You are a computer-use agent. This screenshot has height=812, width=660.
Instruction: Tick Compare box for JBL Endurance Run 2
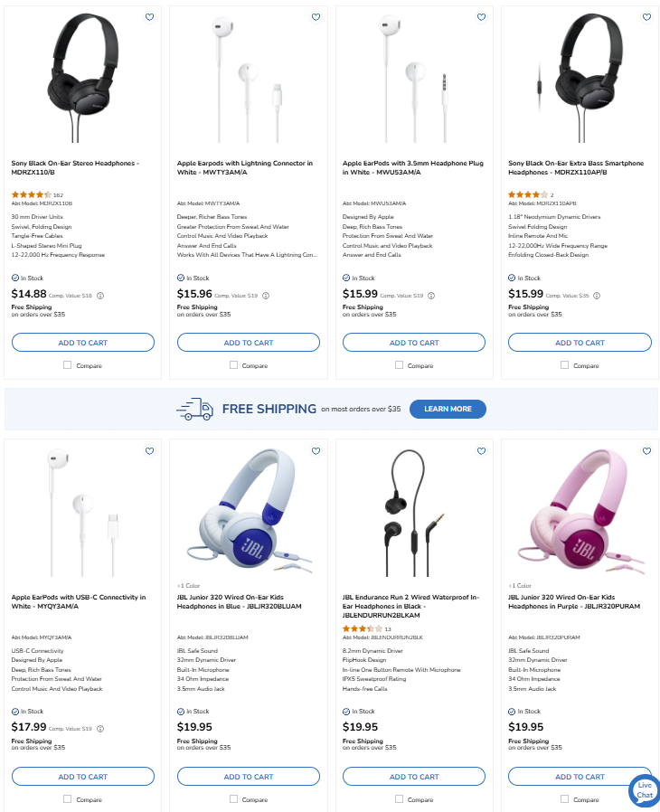399,799
